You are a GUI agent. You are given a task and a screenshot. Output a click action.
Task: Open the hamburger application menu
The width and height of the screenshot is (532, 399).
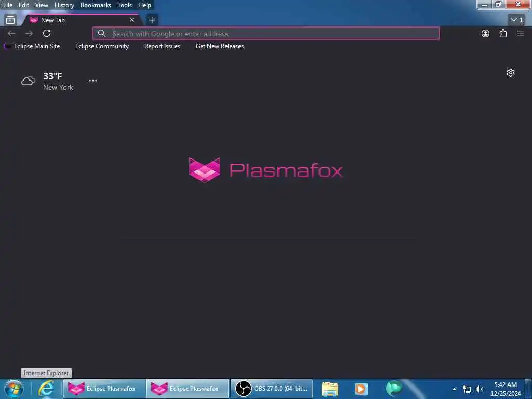(x=521, y=33)
